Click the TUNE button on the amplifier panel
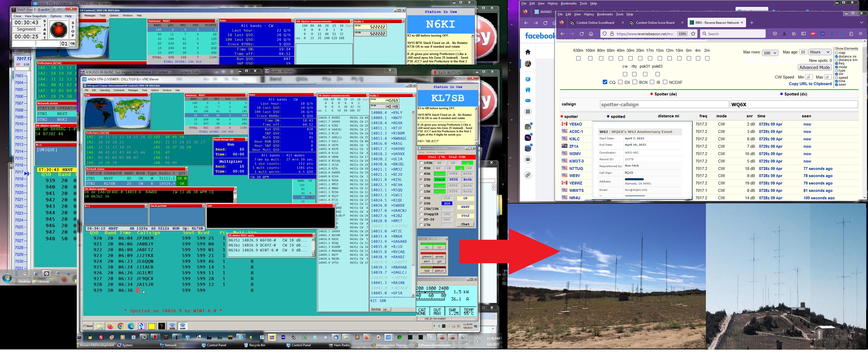 (427, 271)
